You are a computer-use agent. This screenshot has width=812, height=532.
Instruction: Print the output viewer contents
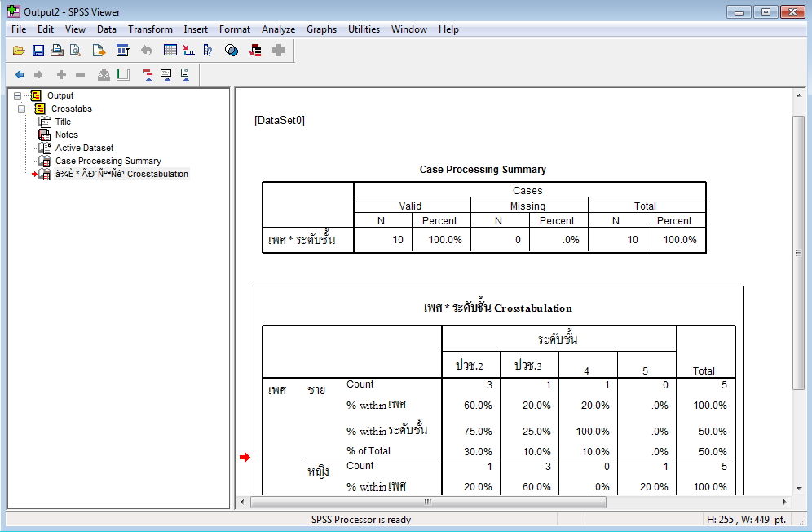[x=56, y=49]
